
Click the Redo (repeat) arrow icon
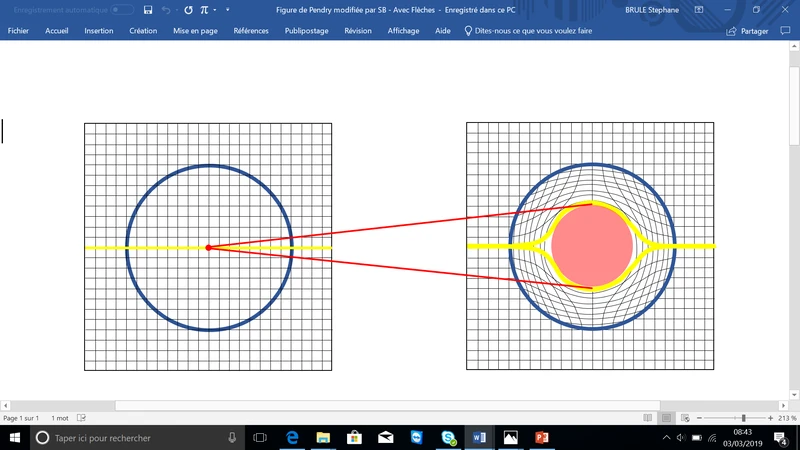coord(188,10)
